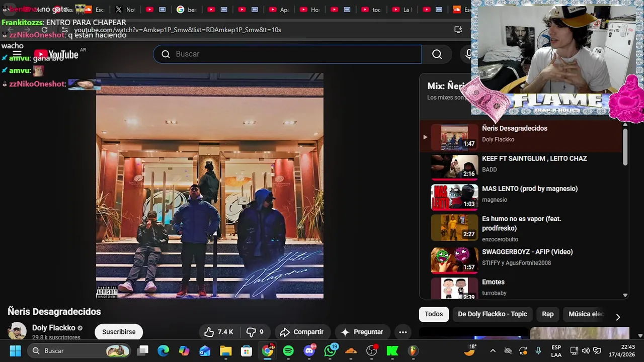
Task: Click the browser address bar URL
Action: [178, 30]
